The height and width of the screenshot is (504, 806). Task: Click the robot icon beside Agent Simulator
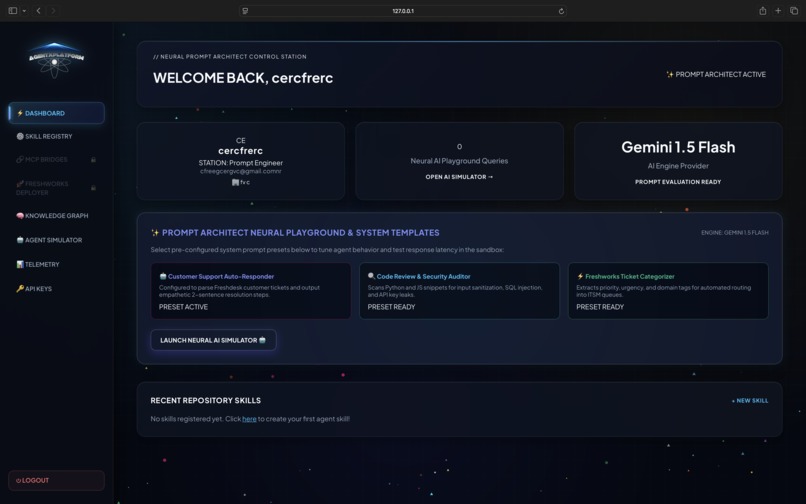[20, 240]
